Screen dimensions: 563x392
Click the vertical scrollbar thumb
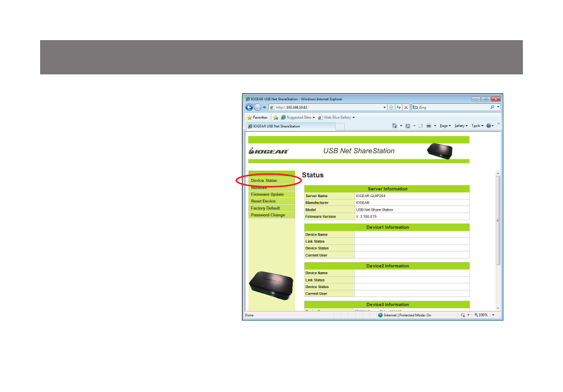pos(498,221)
